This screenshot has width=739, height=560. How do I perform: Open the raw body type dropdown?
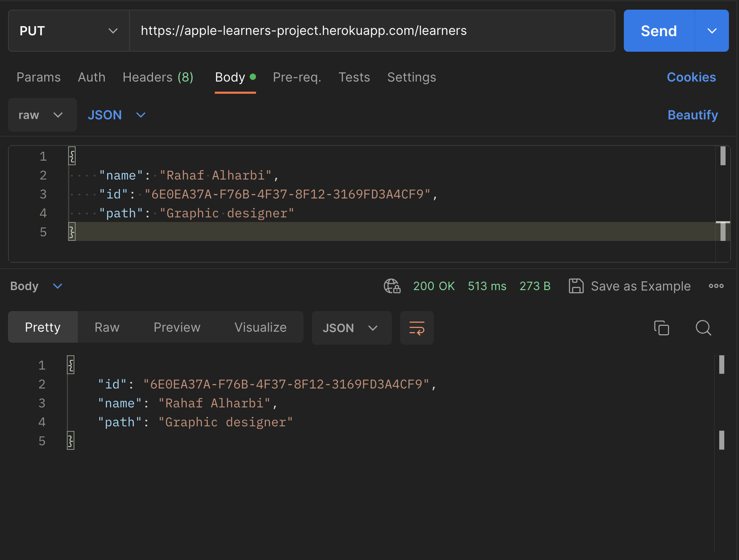pos(42,115)
